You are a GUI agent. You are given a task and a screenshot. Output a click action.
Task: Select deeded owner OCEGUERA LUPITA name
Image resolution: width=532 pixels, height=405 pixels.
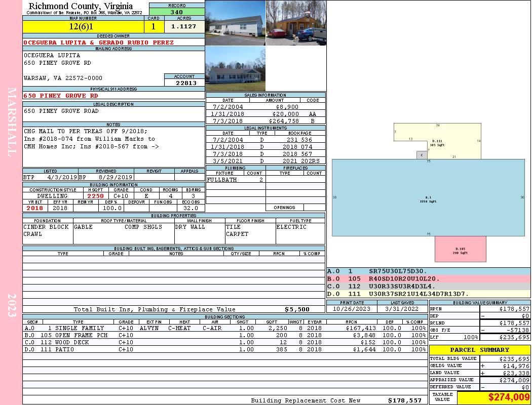pos(98,43)
